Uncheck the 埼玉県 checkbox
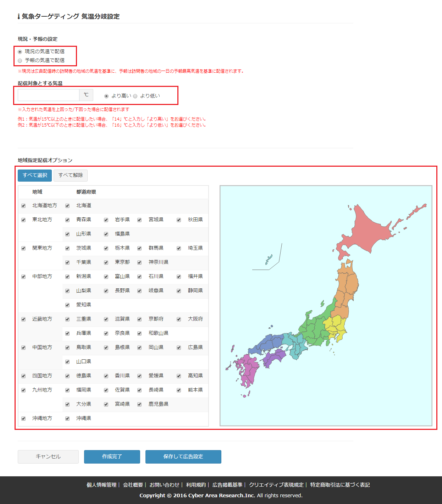 179,248
